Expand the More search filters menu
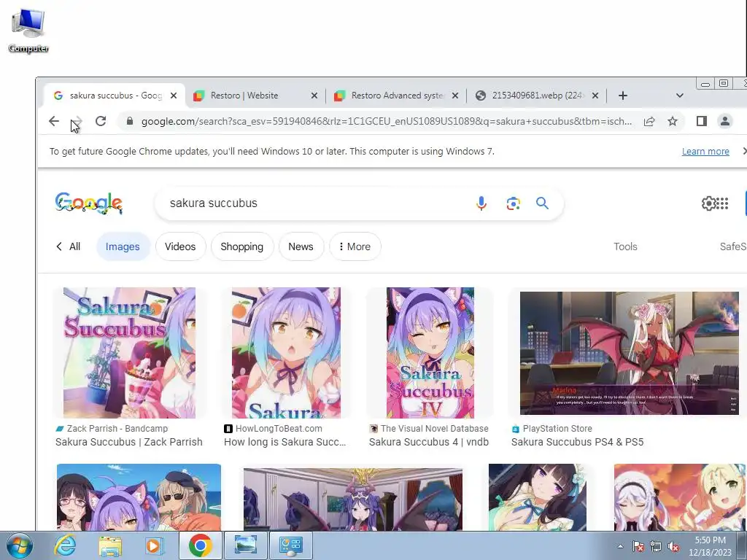 (355, 246)
